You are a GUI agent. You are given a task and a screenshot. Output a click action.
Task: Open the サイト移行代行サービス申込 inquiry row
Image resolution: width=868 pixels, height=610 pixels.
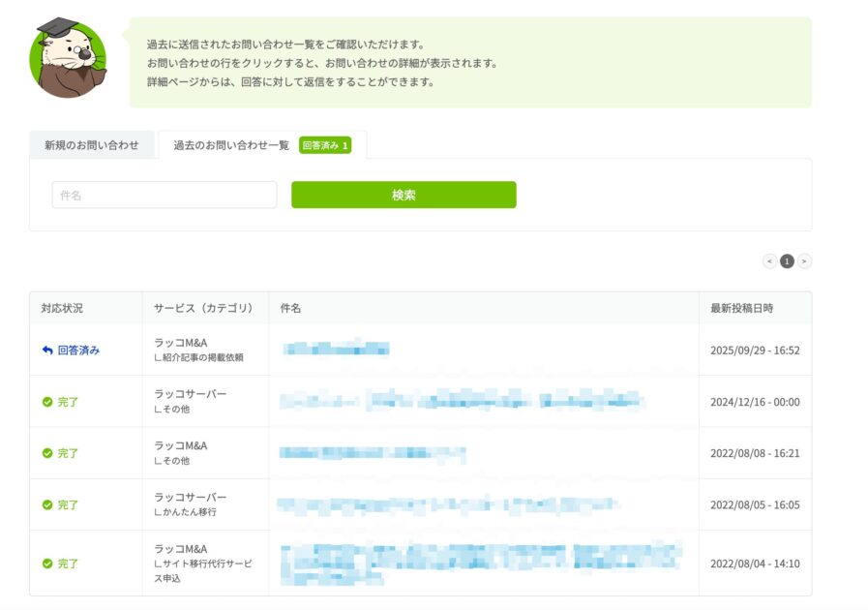pos(481,563)
